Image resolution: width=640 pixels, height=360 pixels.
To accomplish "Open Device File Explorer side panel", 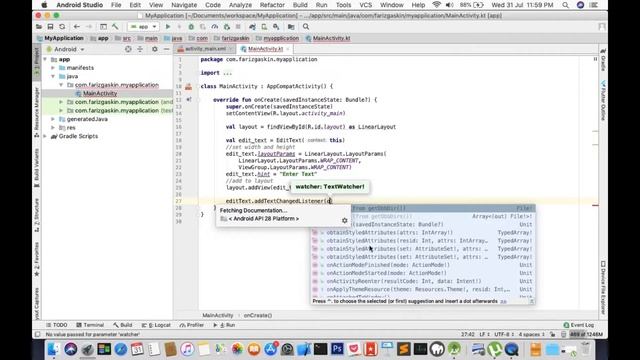I will (603, 288).
